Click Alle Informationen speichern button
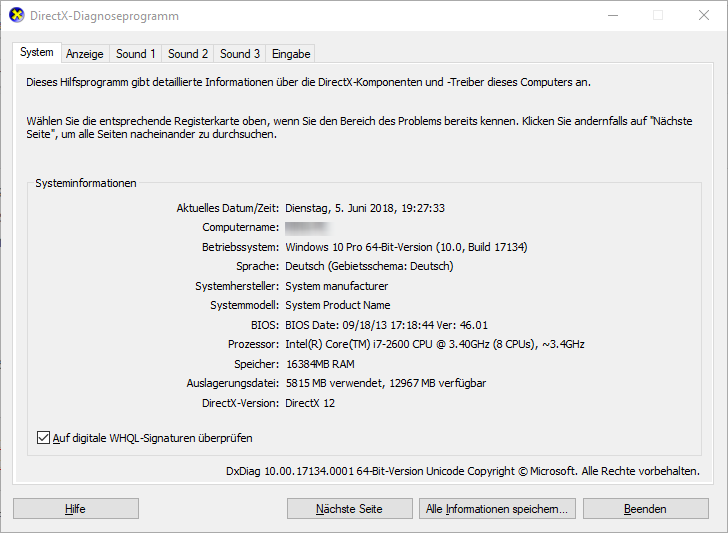 (497, 509)
